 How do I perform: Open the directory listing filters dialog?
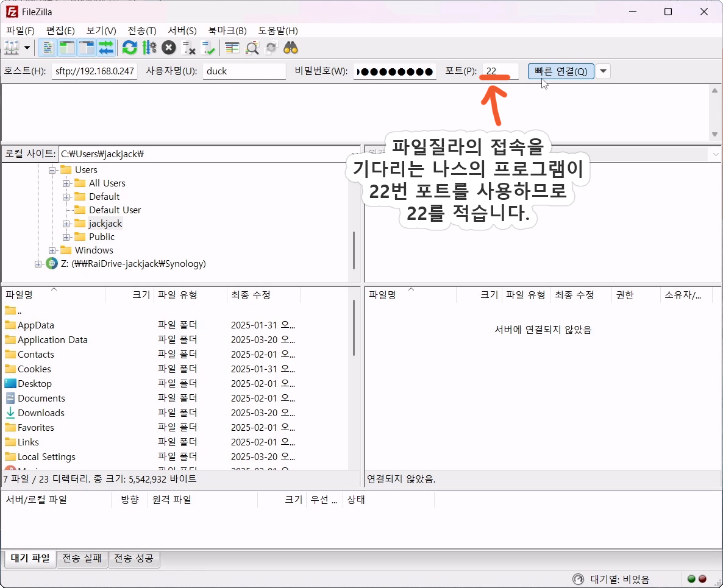click(232, 48)
